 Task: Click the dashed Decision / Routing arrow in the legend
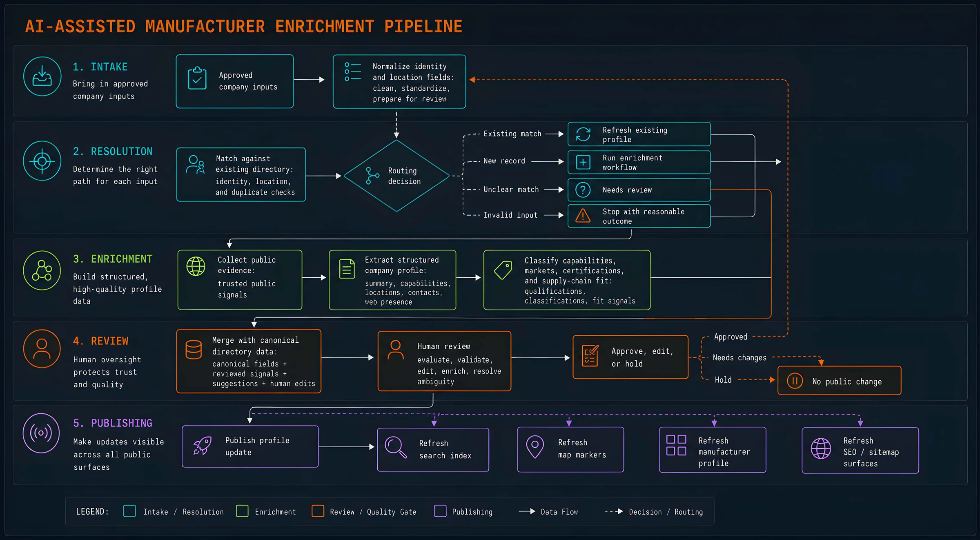(x=614, y=511)
